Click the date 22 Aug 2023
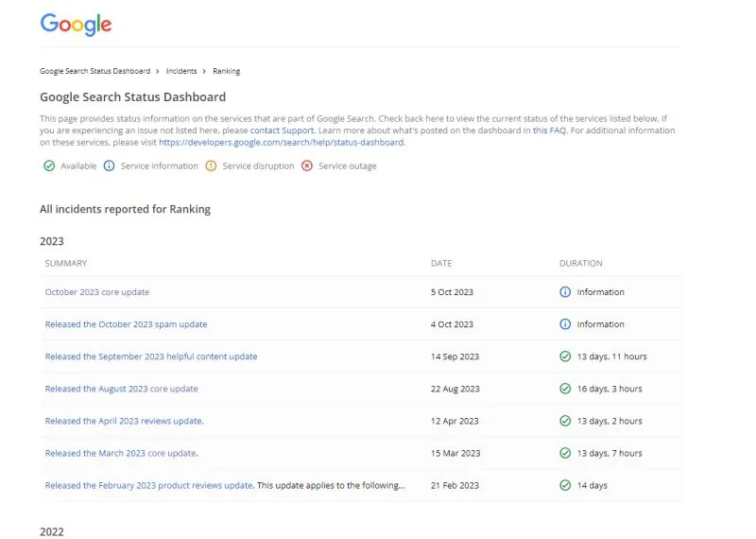 point(455,389)
